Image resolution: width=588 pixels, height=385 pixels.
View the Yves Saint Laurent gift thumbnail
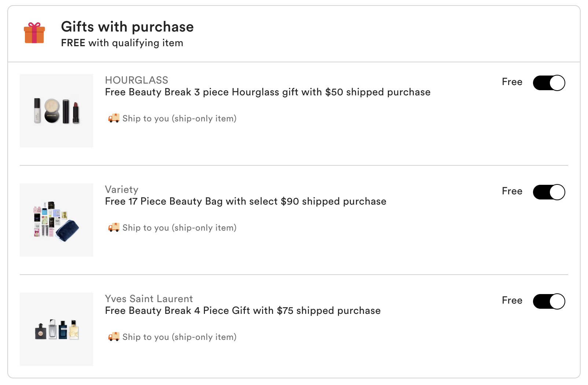point(56,329)
